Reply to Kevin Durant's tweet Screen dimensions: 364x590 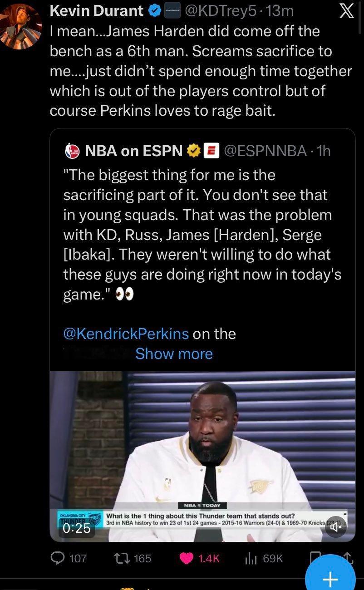click(58, 558)
